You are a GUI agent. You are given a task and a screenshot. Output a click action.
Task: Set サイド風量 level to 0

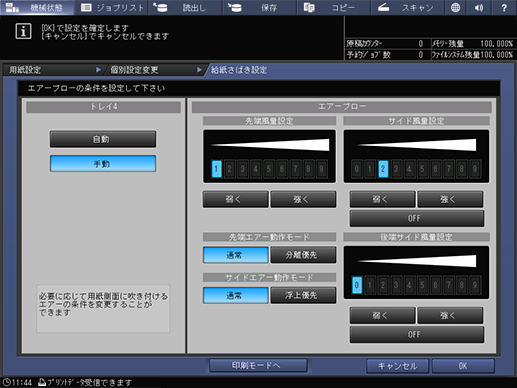(x=357, y=169)
